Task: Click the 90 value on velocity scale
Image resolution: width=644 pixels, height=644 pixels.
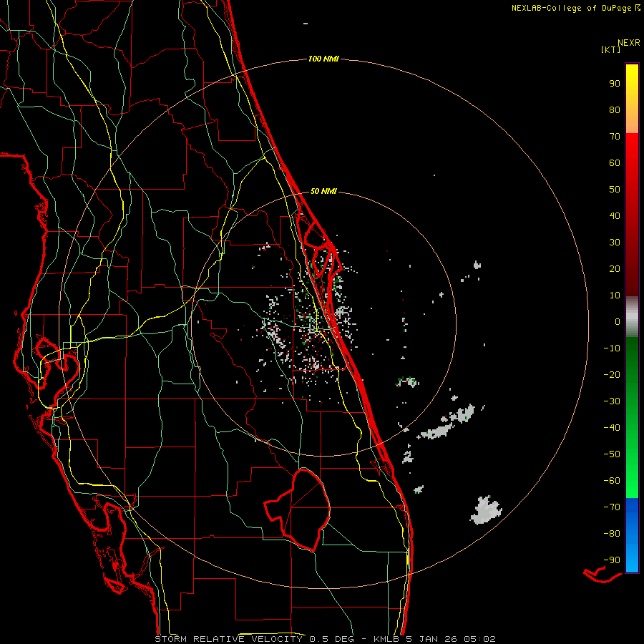Action: (615, 84)
